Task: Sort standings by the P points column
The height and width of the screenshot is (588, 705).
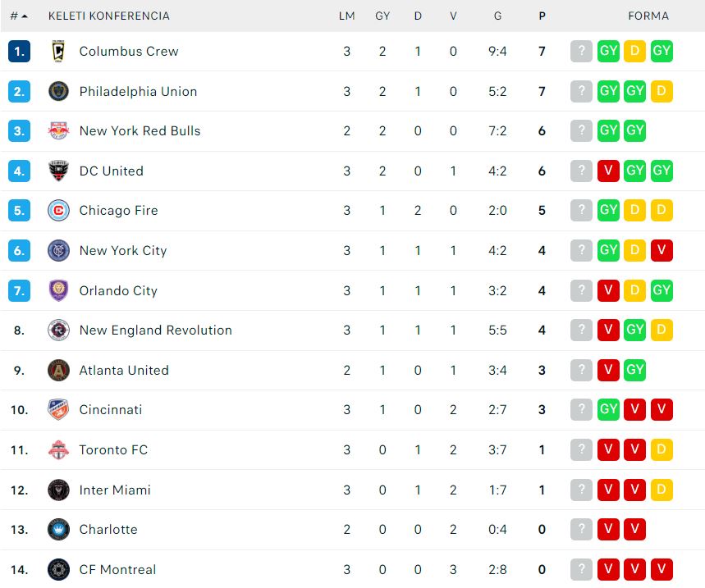Action: [x=542, y=16]
